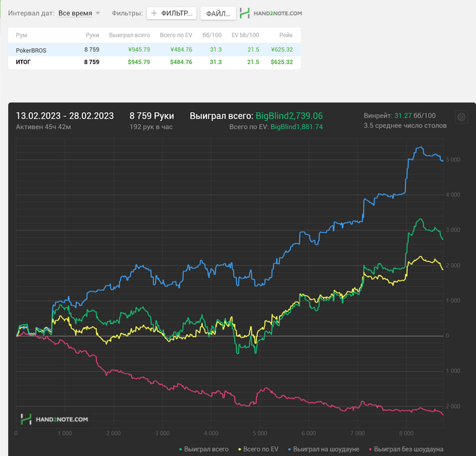Open the chart settings gear icon
The width and height of the screenshot is (476, 456).
[x=462, y=117]
